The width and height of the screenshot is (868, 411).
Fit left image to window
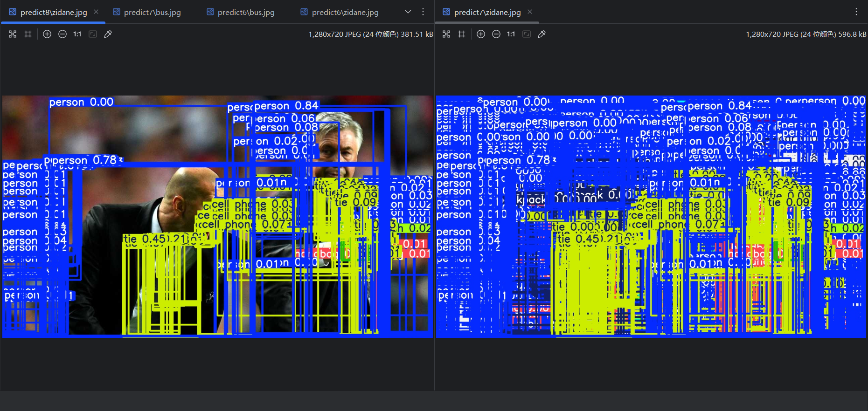tap(93, 34)
